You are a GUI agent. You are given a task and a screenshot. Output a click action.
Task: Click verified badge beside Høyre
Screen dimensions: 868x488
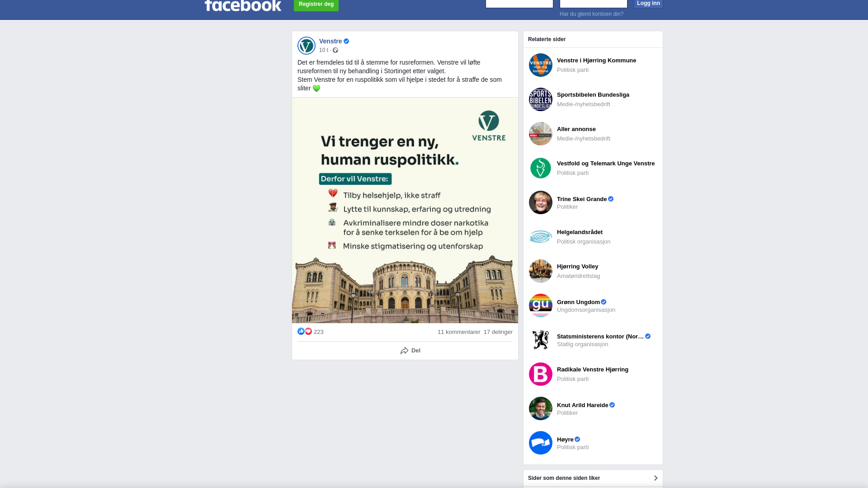click(x=577, y=439)
